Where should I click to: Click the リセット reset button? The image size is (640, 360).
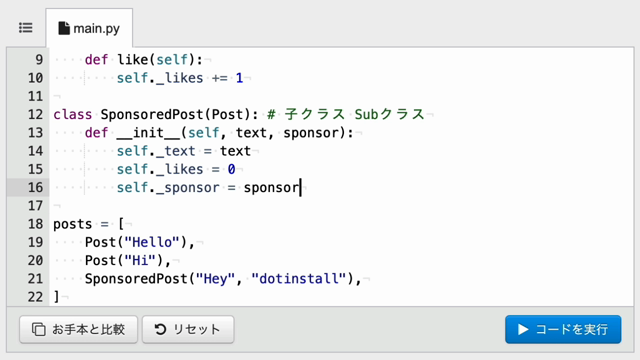click(188, 329)
